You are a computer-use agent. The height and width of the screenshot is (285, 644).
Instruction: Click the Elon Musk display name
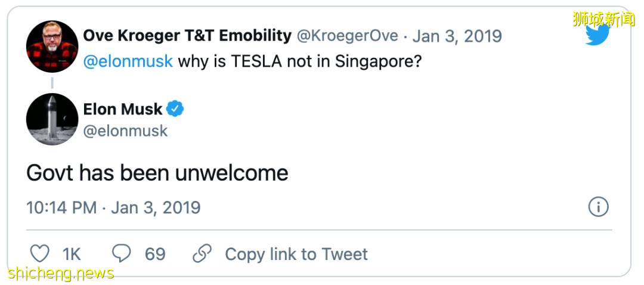pyautogui.click(x=123, y=109)
